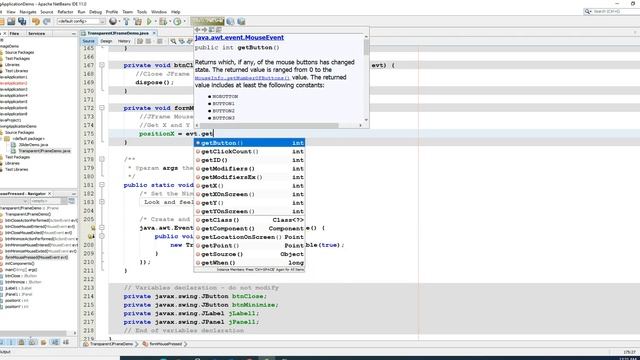Click the Save All toolbar icon
The image size is (640, 360).
point(22,21)
